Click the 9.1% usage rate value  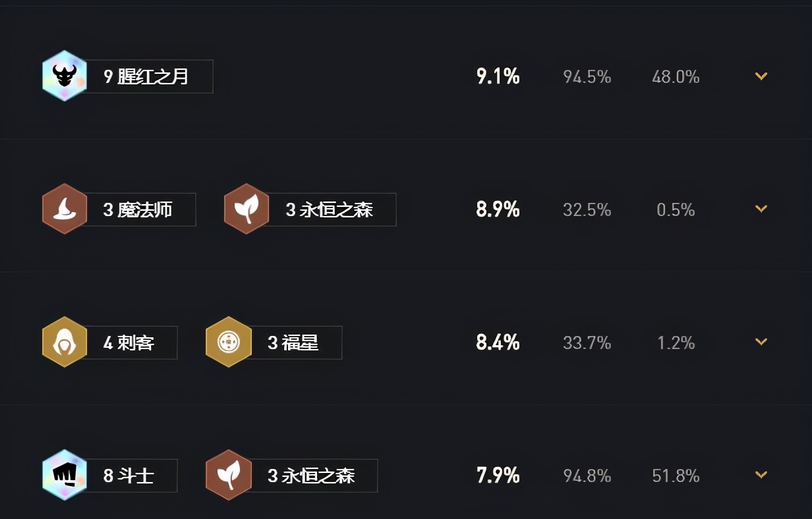(498, 76)
